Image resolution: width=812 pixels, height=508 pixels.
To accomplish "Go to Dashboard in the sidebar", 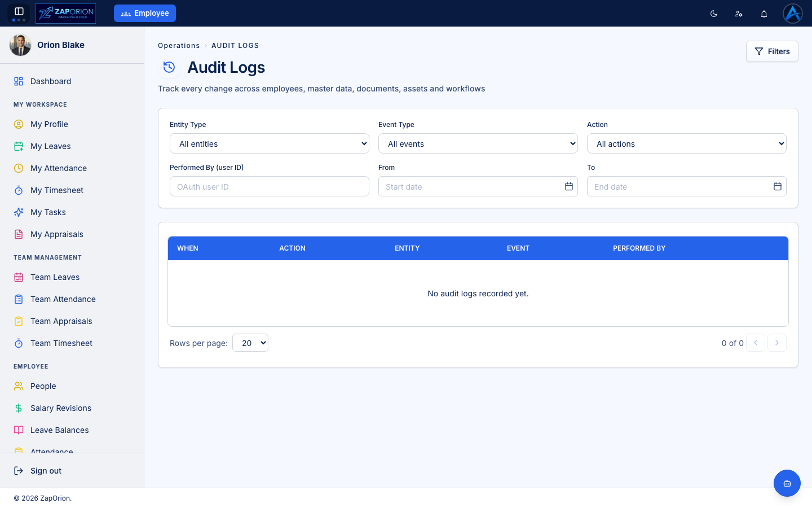I will [x=72, y=81].
